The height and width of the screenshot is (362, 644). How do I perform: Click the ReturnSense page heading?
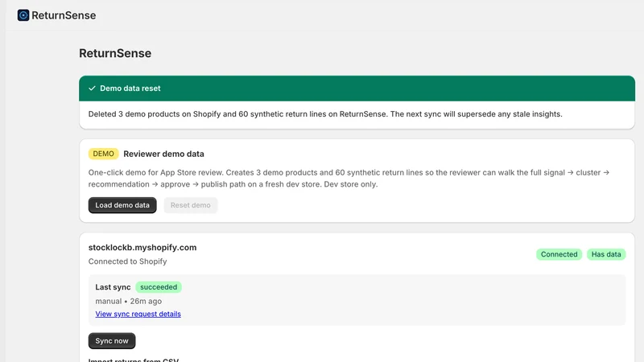(x=115, y=53)
